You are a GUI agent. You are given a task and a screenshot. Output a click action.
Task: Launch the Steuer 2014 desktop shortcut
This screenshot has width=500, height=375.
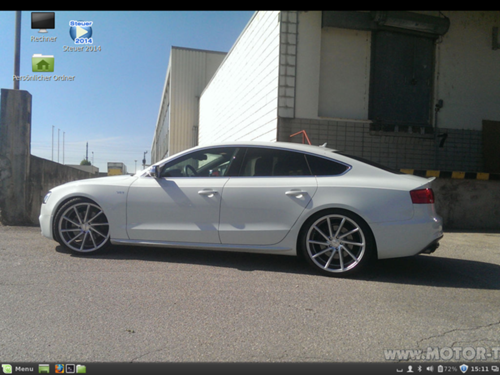coord(81,32)
